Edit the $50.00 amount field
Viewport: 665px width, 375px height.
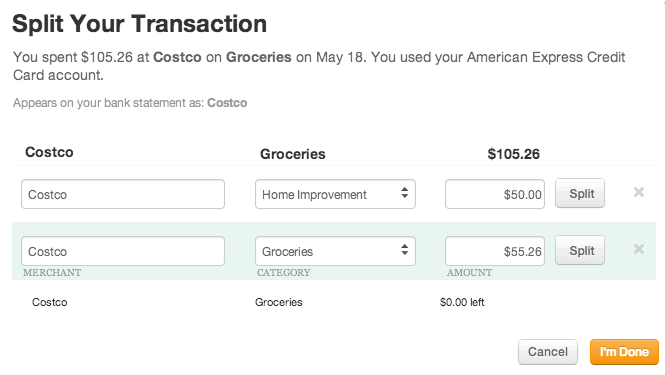tap(495, 194)
